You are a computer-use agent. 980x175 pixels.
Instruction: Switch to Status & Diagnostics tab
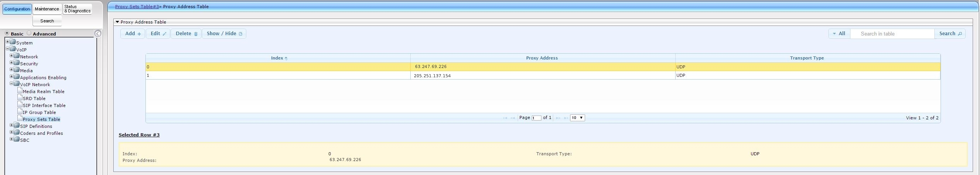(x=77, y=9)
